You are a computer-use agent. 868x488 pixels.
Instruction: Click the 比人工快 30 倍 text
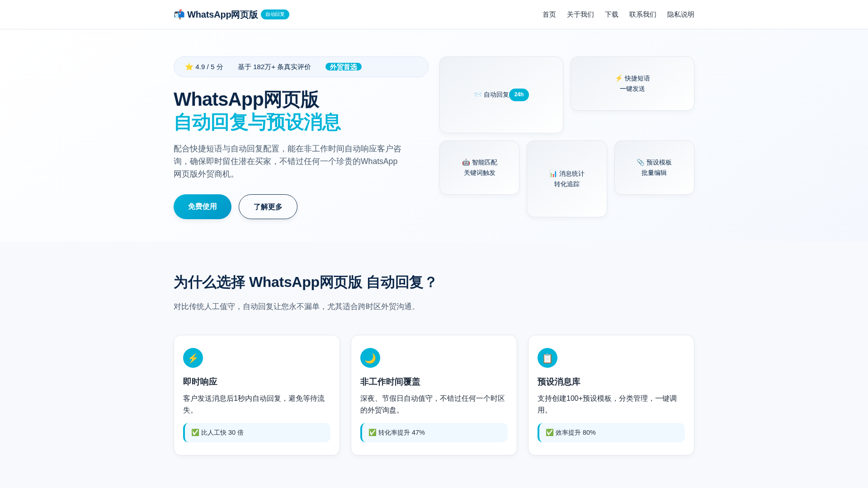tap(222, 432)
